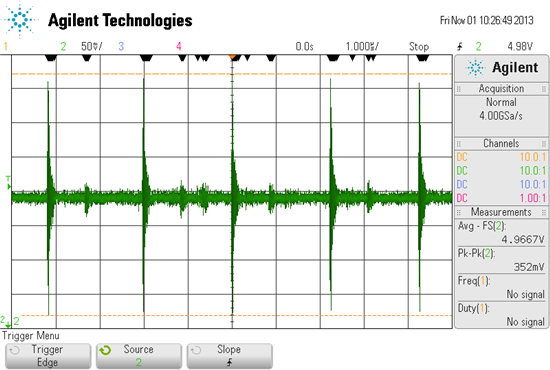Click the Slope rotary arrow icon

click(x=196, y=350)
